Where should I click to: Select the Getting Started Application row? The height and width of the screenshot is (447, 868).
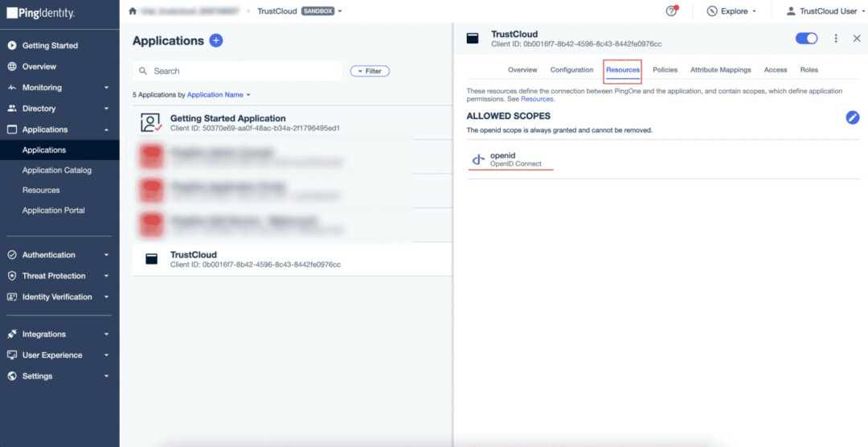coord(293,122)
